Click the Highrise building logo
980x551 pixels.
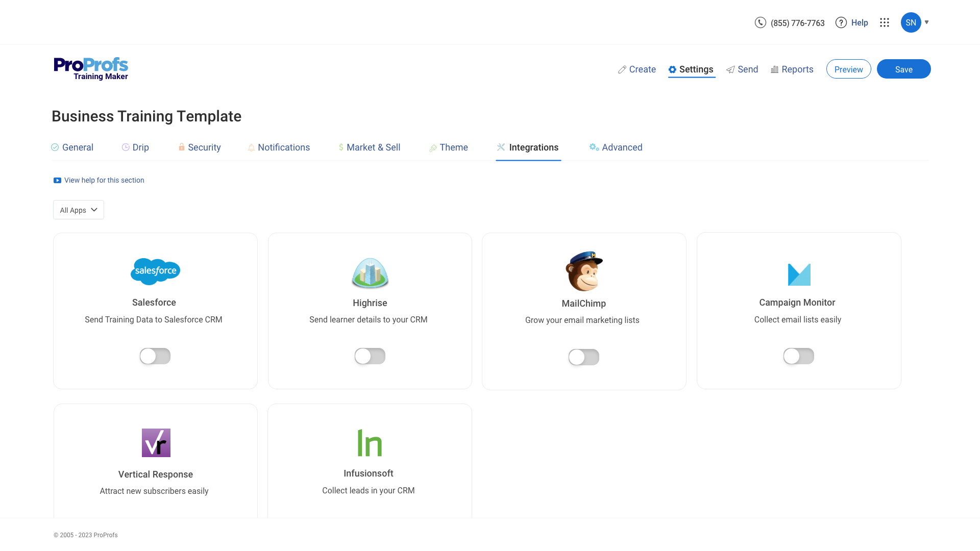370,273
